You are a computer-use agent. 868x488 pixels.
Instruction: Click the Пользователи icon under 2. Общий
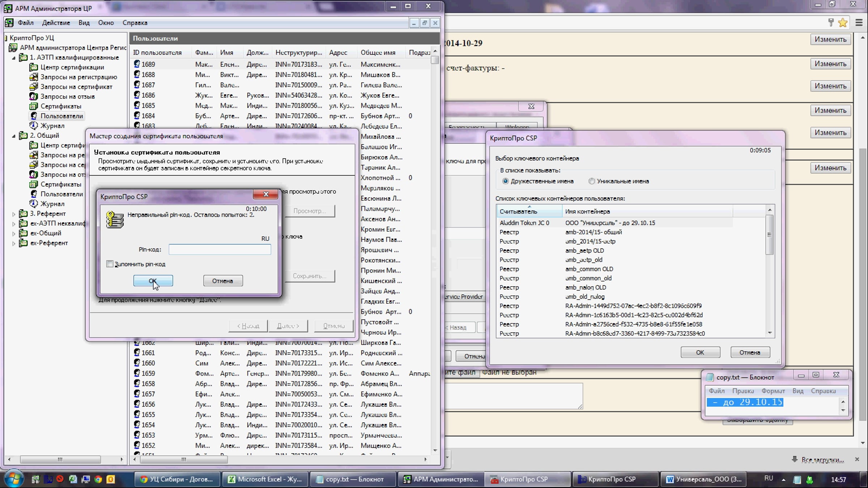(x=34, y=194)
